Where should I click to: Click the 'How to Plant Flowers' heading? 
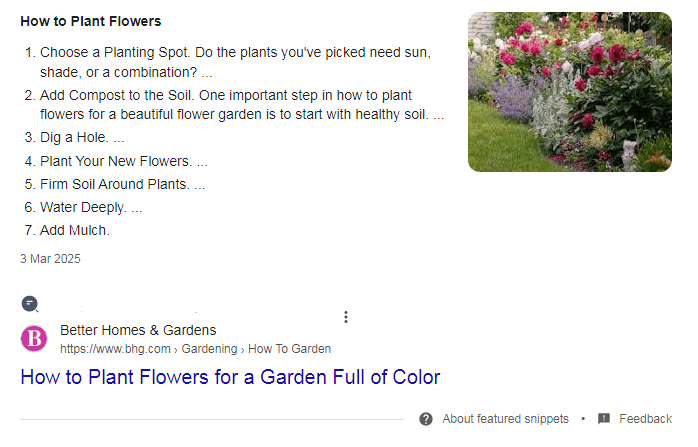[x=91, y=21]
